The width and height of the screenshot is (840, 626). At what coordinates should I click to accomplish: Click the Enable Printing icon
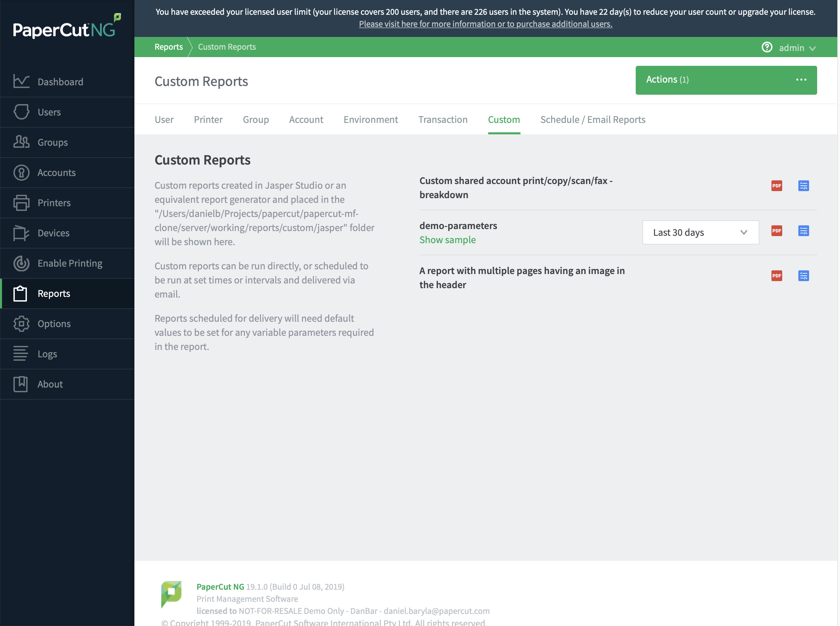(21, 263)
